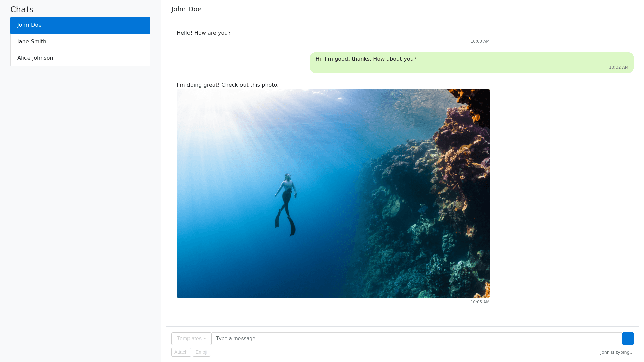644x362 pixels.
Task: Click the 'John is typing...' status text
Action: point(616,352)
